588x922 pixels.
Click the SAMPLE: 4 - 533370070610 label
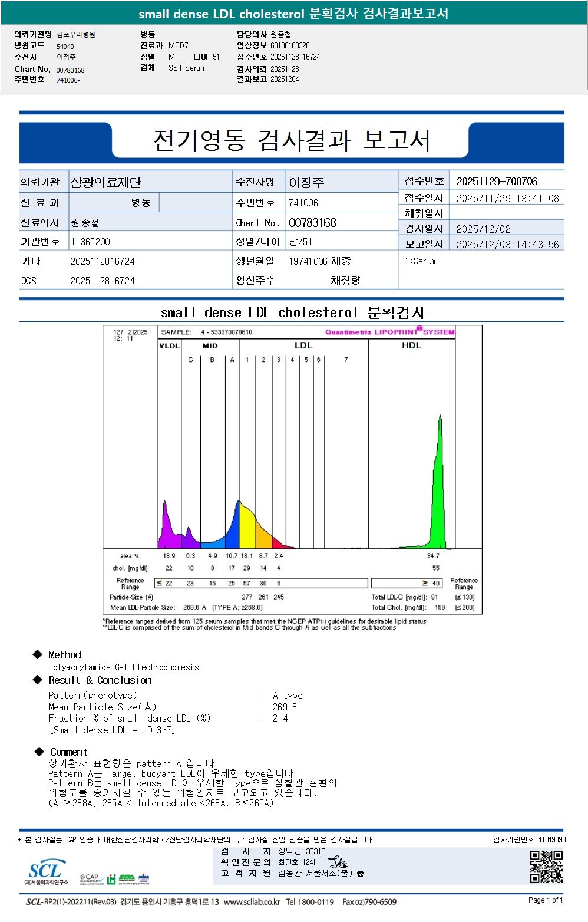click(207, 332)
